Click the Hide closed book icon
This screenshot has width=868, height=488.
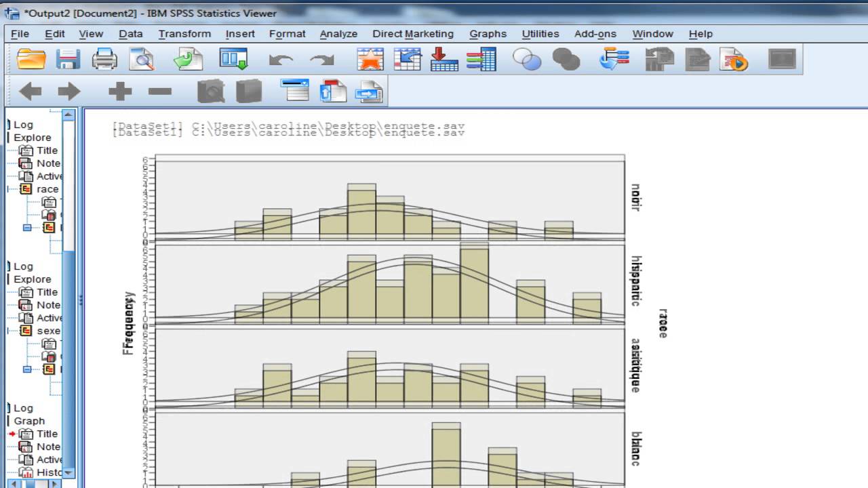[x=249, y=91]
